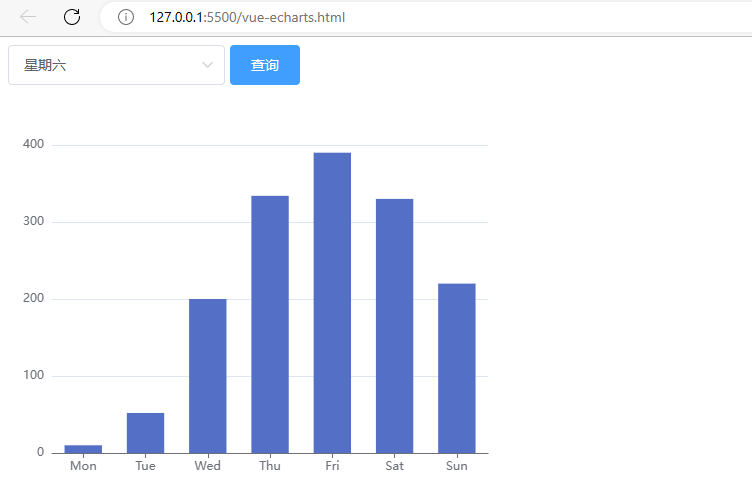
Task: Click the Fri x-axis label
Action: pyautogui.click(x=332, y=466)
